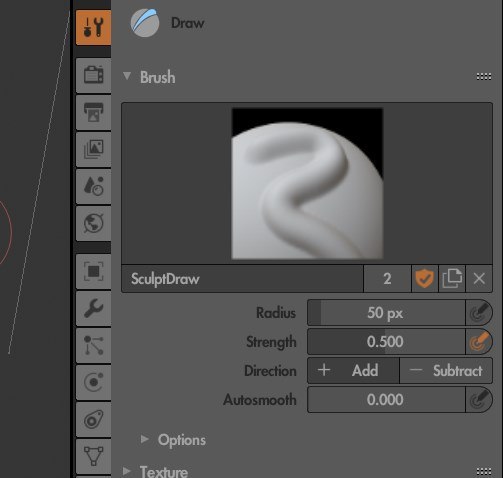This screenshot has height=478, width=503.
Task: Open the World properties globe icon
Action: (94, 223)
